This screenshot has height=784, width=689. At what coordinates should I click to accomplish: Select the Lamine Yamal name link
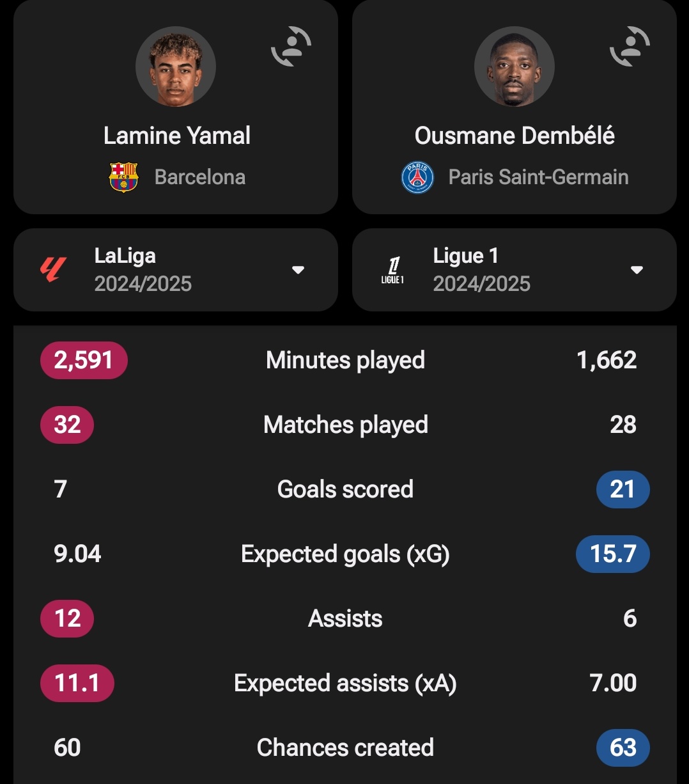pyautogui.click(x=177, y=136)
